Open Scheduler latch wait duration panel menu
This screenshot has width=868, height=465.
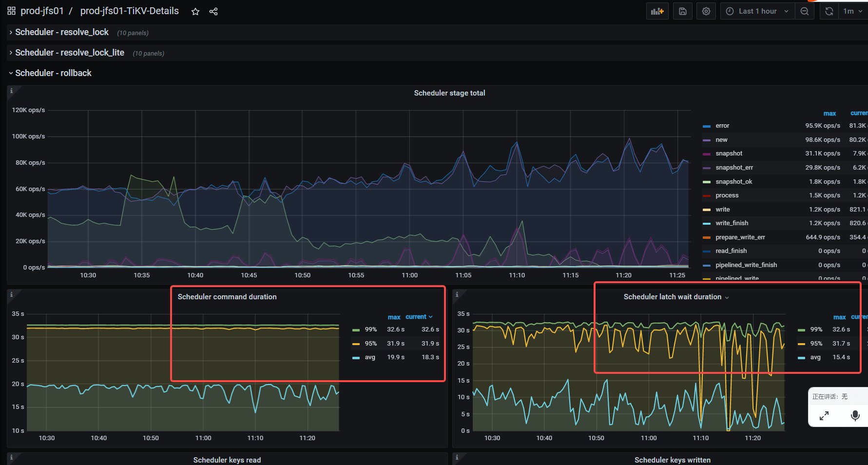click(675, 297)
